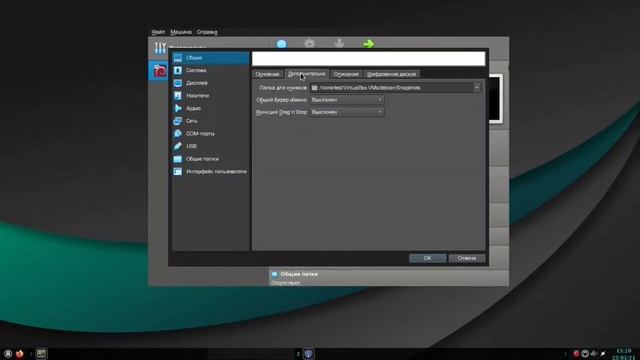Open the Справка menu
This screenshot has width=640, height=360.
tap(207, 32)
